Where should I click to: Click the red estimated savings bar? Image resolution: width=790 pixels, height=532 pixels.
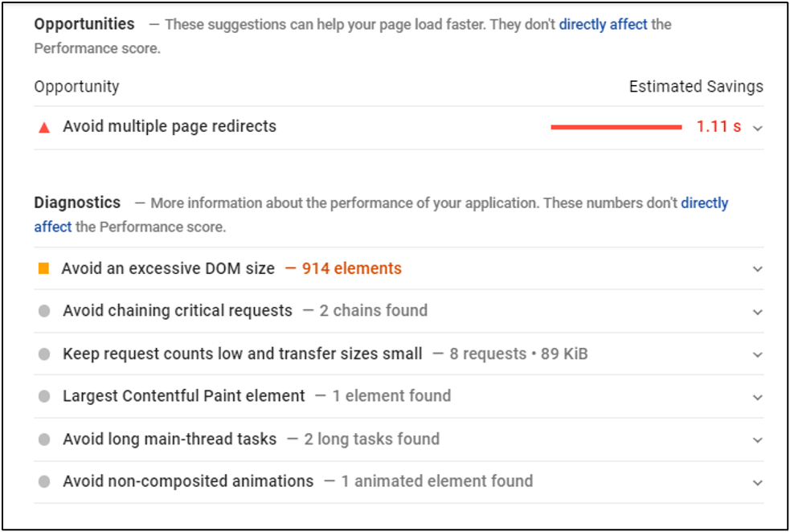[x=616, y=128]
